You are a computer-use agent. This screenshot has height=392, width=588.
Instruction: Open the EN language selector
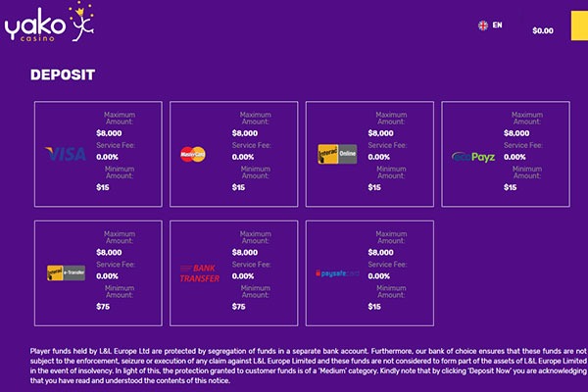pos(497,25)
